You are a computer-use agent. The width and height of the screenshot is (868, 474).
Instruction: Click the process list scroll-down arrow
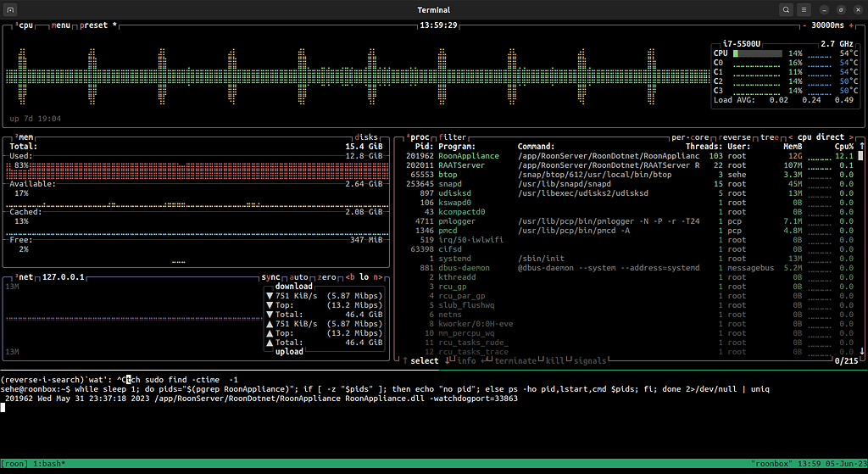(x=862, y=351)
